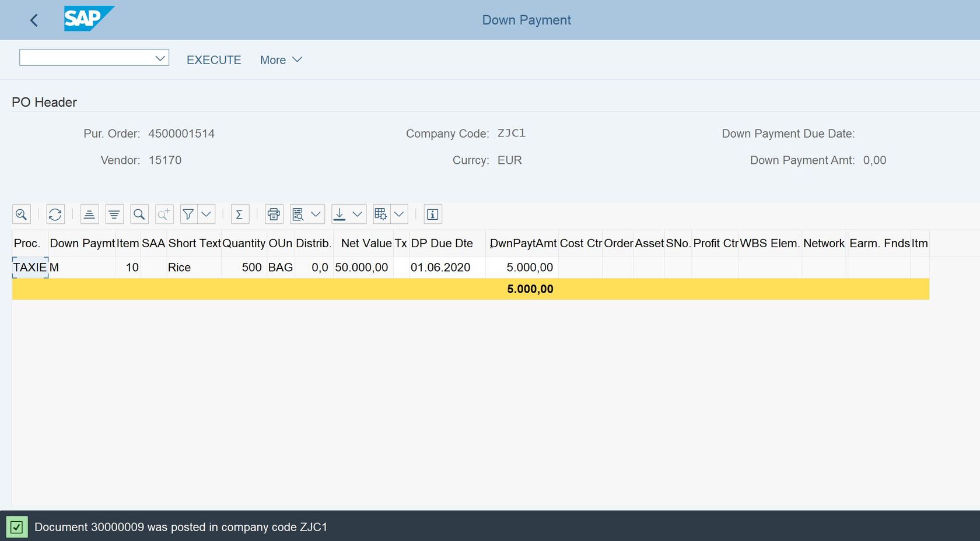Image resolution: width=980 pixels, height=541 pixels.
Task: Select the DP Due Dte column header
Action: tap(447, 243)
